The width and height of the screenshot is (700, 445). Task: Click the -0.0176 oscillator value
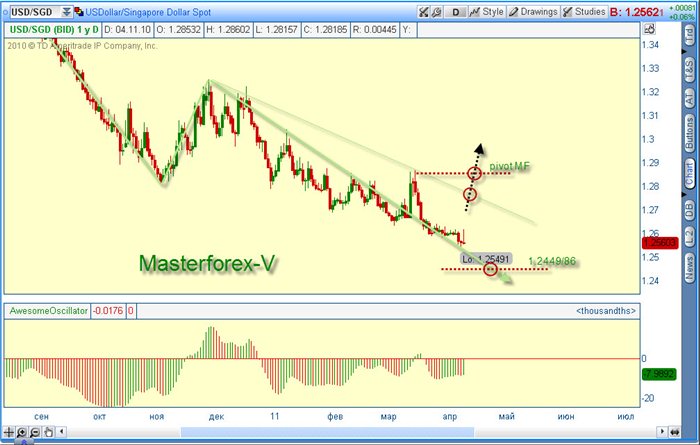[x=108, y=311]
